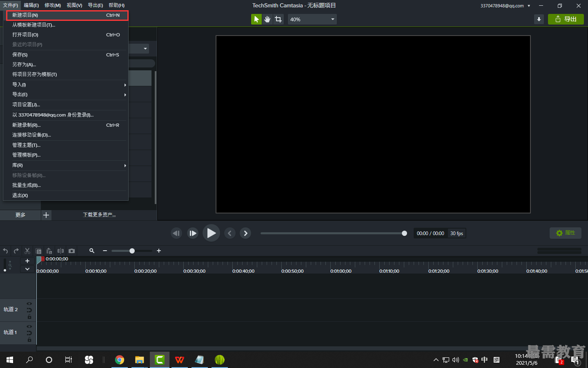Viewport: 588px width, 368px height.
Task: Click the timeline magnifier zoom-to-fit icon
Action: (92, 251)
